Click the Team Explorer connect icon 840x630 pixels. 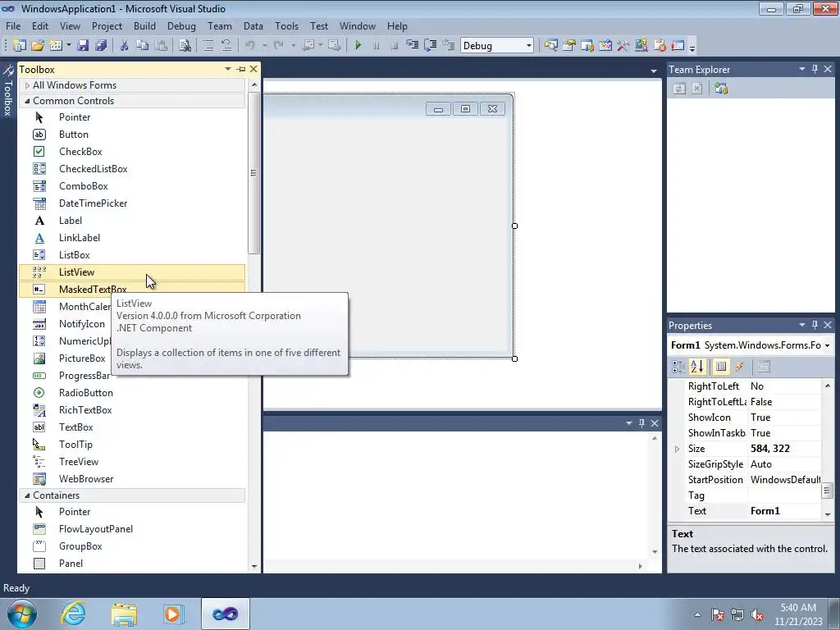tap(721, 89)
